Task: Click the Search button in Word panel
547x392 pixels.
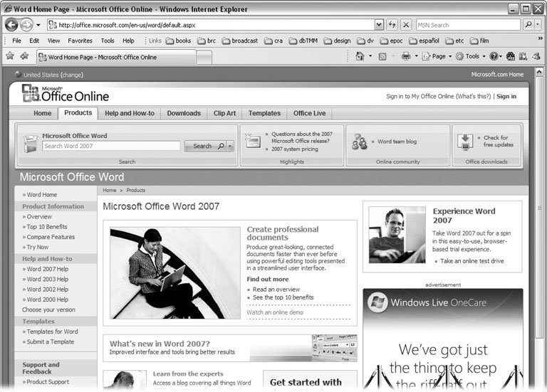Action: tap(205, 146)
